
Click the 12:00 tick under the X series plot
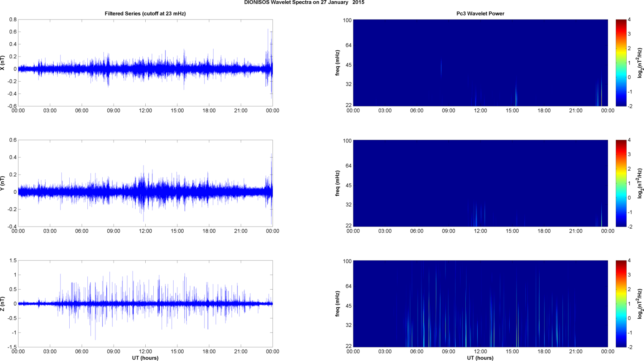(x=145, y=111)
